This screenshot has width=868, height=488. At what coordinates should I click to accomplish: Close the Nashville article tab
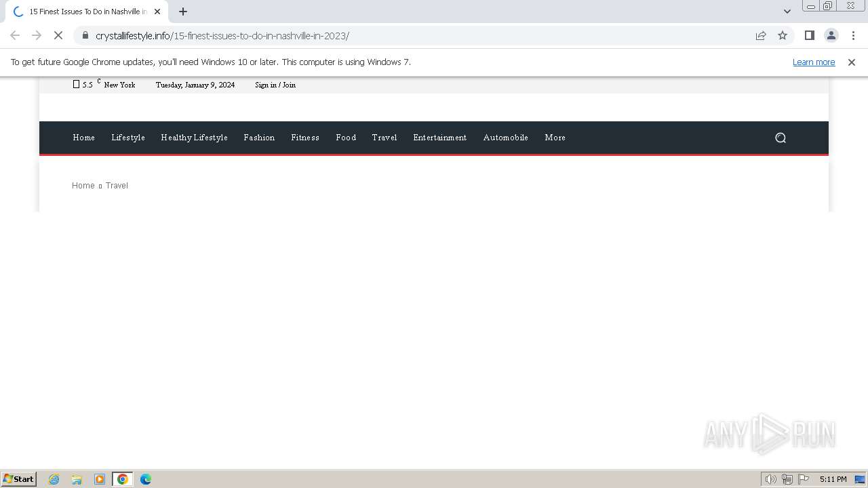[157, 12]
